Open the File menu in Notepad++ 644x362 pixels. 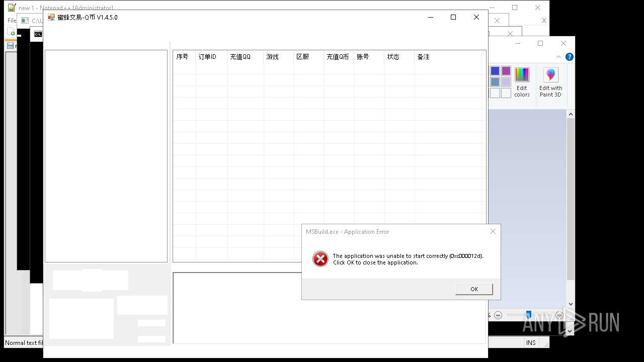(12, 21)
